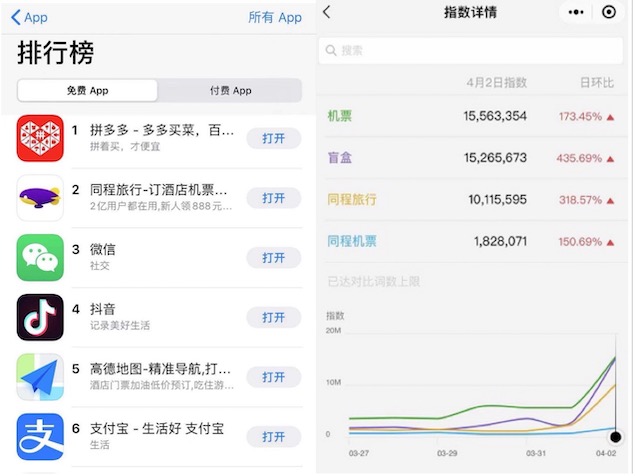This screenshot has width=635, height=476.
Task: Open 微信 app title
Action: click(103, 249)
